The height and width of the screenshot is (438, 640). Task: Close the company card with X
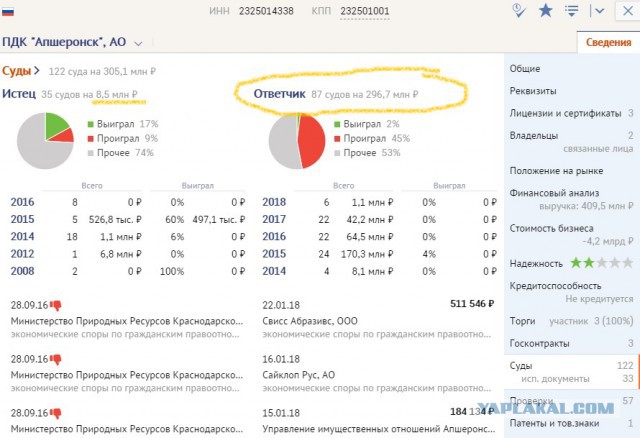(628, 11)
